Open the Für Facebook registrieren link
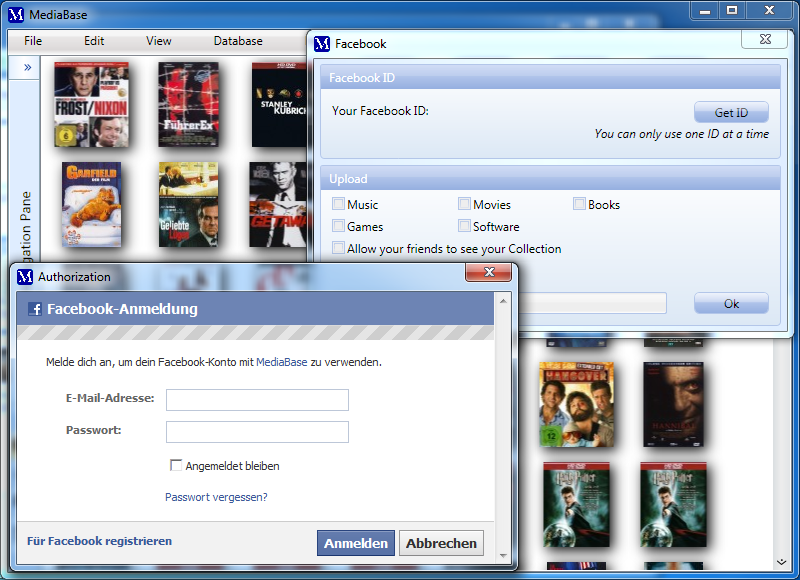Image resolution: width=800 pixels, height=580 pixels. coord(99,541)
